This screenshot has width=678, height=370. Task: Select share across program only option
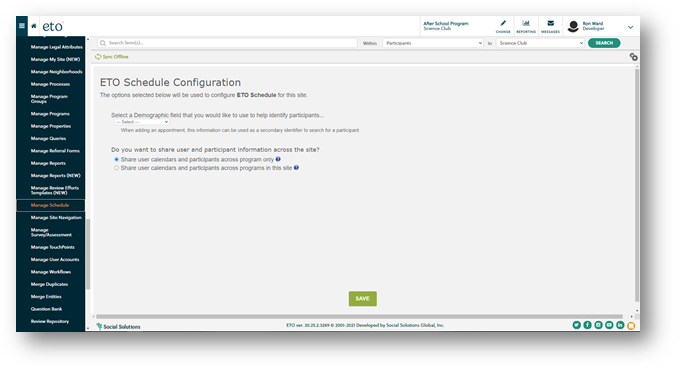point(116,159)
